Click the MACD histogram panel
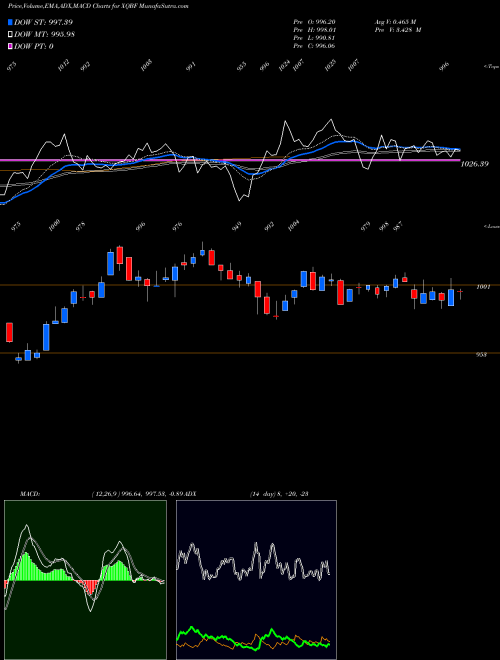Image resolution: width=500 pixels, height=660 pixels. 85,580
